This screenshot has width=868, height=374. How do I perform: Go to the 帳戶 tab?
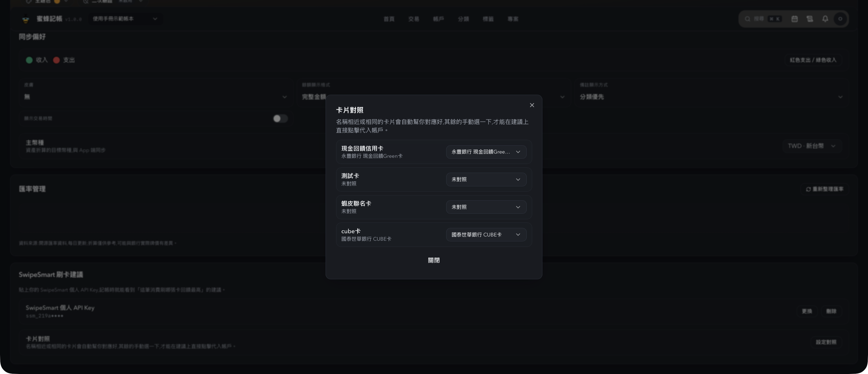438,19
